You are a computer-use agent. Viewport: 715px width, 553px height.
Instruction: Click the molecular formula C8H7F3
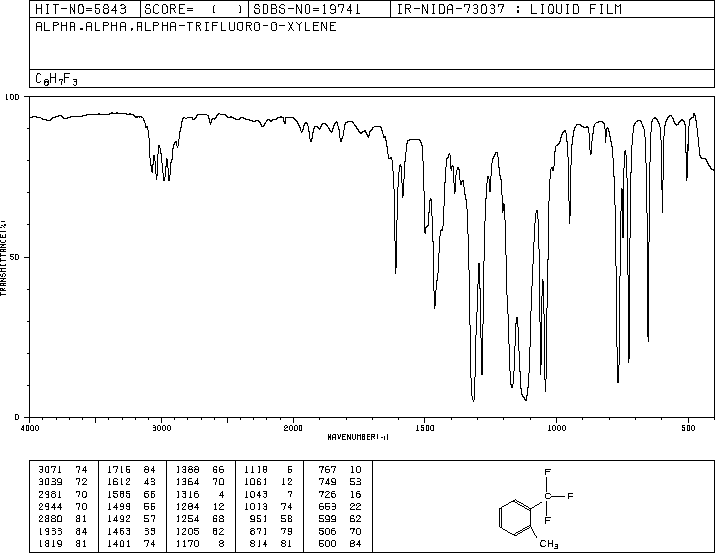tap(56, 79)
